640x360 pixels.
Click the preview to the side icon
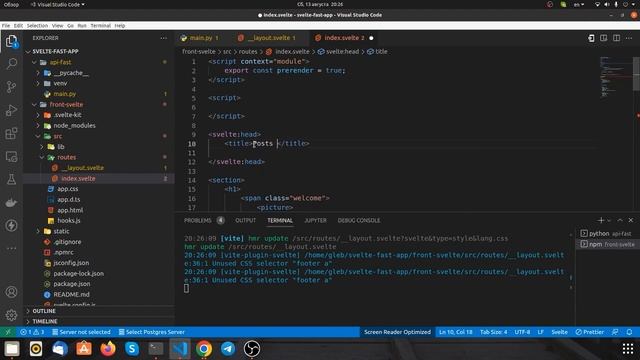coord(604,38)
